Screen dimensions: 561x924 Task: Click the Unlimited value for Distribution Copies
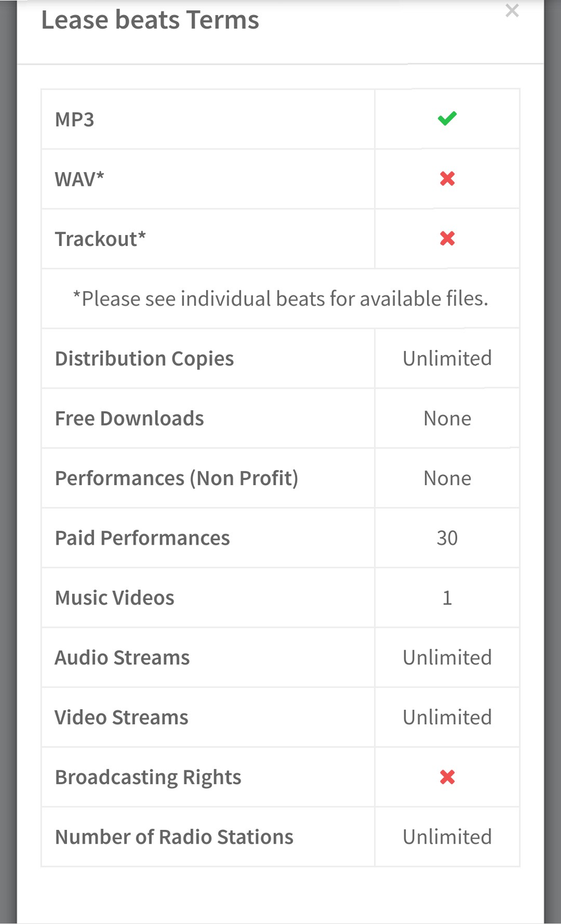pos(447,359)
